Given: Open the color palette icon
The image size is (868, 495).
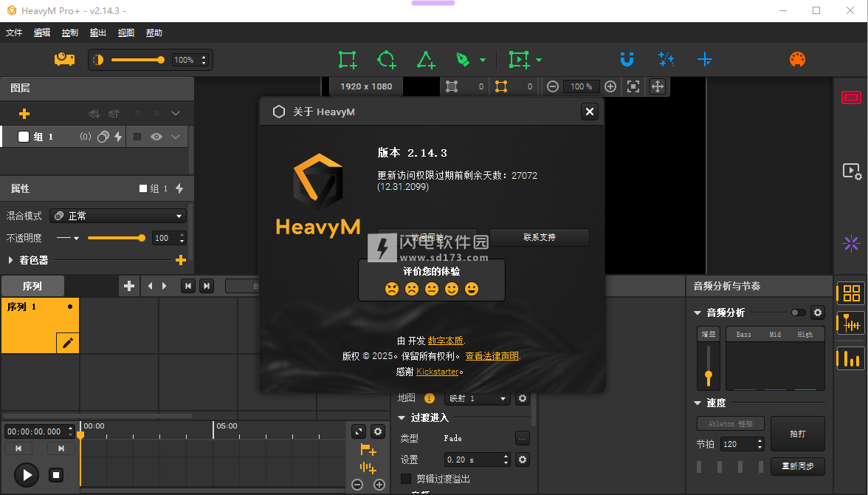Looking at the screenshot, I should [797, 60].
